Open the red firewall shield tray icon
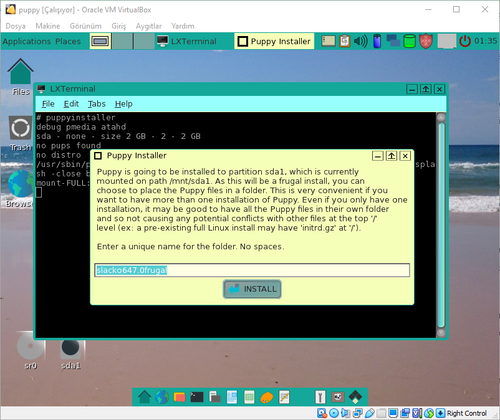The height and width of the screenshot is (420, 500). 426,41
